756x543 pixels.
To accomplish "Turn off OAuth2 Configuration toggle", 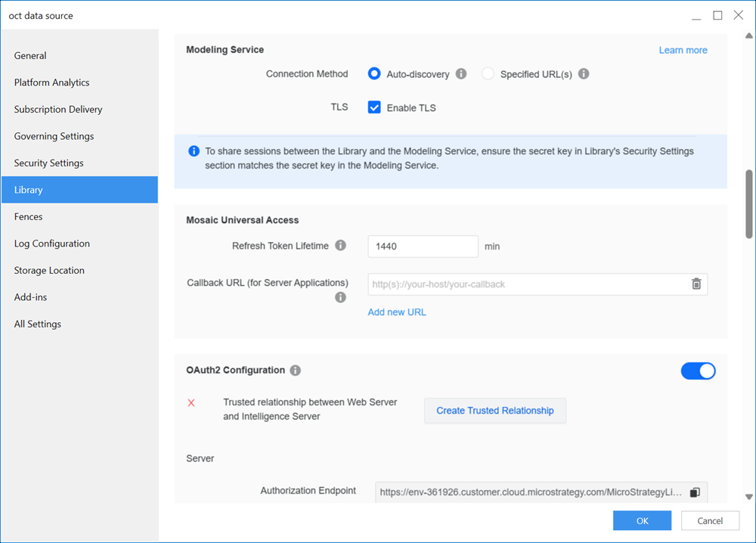I will 698,371.
